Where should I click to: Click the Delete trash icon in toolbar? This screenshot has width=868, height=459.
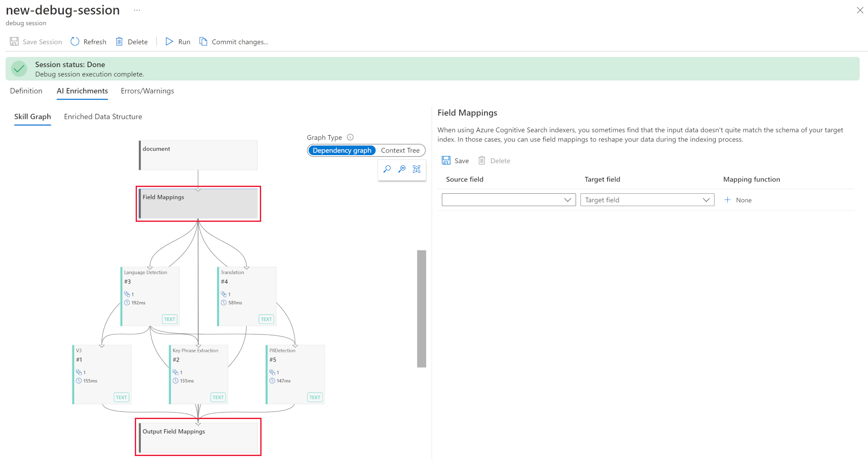pos(120,41)
